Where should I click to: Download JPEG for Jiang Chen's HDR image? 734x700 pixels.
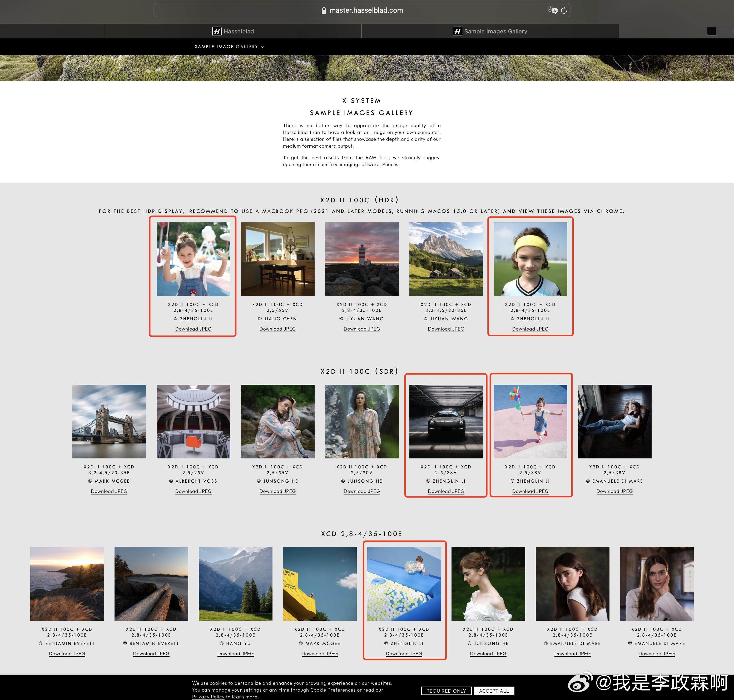[x=277, y=329]
